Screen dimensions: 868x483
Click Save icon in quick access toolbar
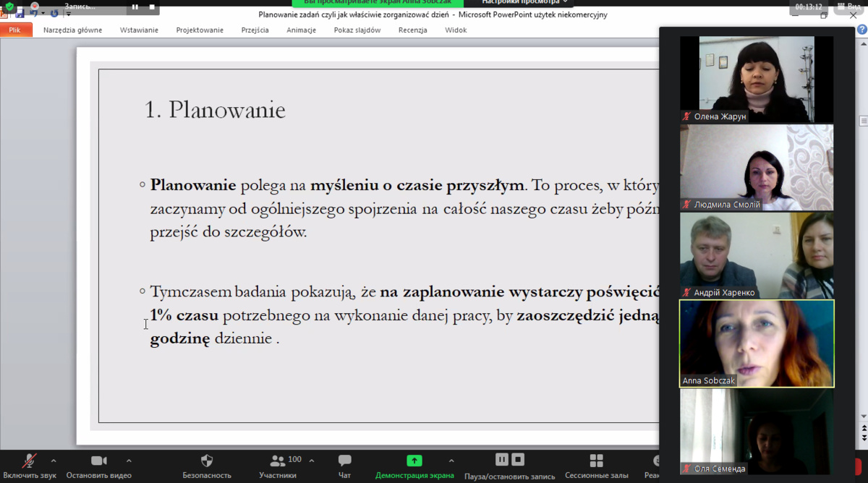click(x=20, y=13)
